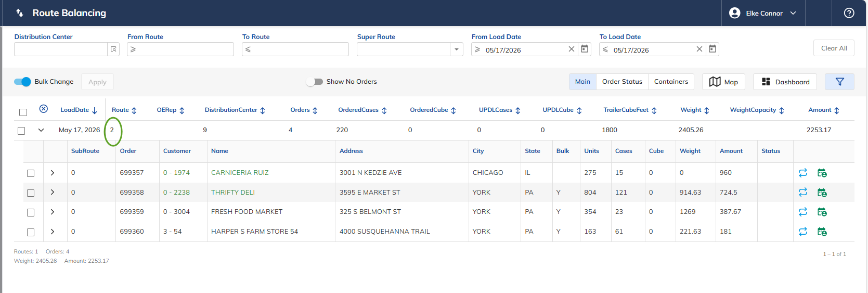
Task: Check the select-all header checkbox
Action: [23, 112]
